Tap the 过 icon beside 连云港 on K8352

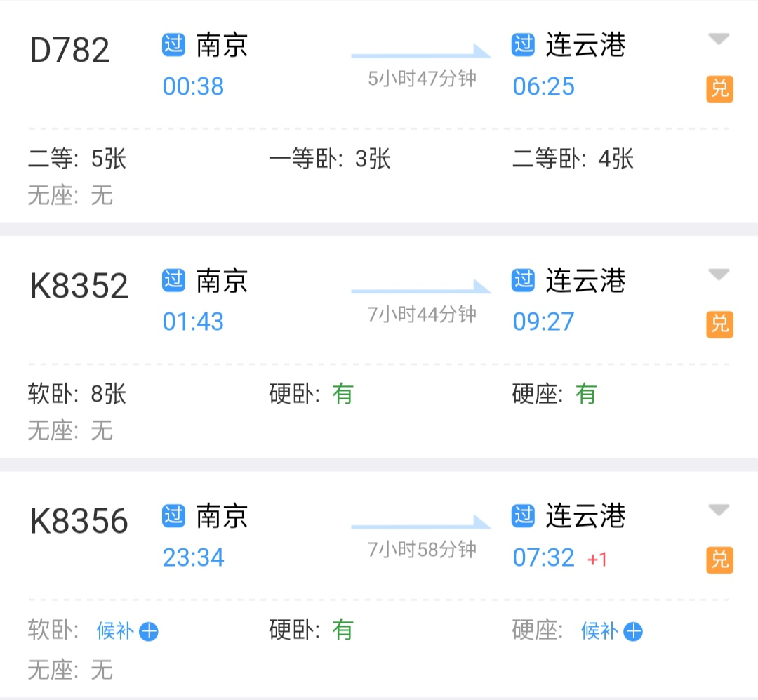(524, 280)
